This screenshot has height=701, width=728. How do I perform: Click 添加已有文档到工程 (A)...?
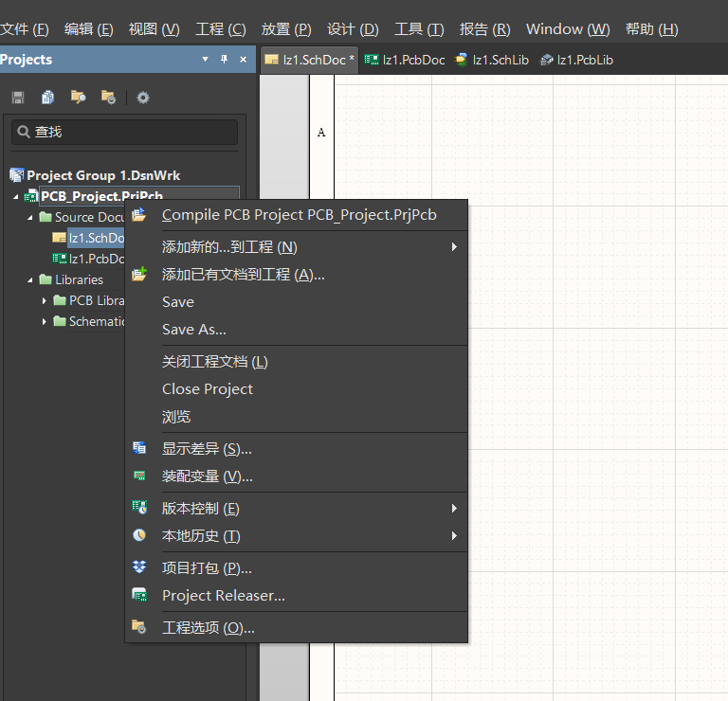click(296, 275)
